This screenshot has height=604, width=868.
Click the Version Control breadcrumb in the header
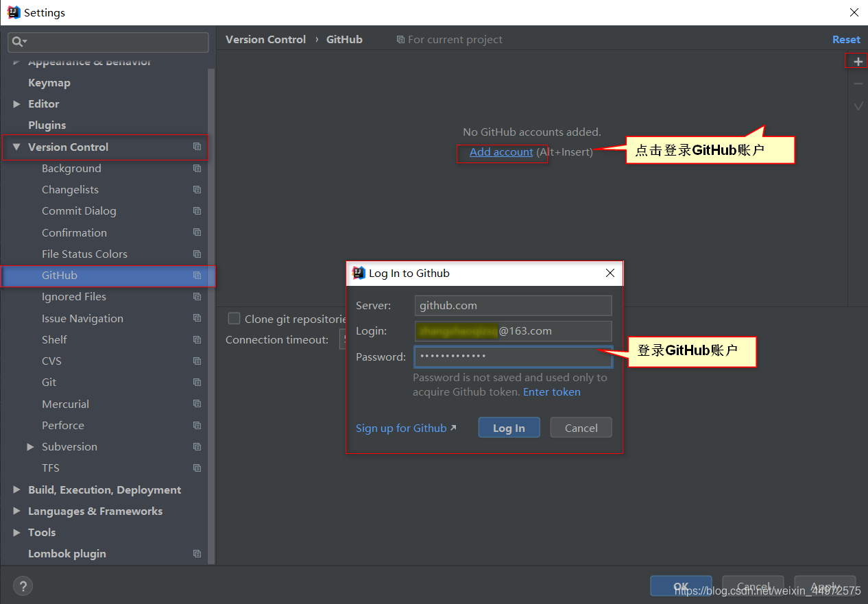point(265,39)
